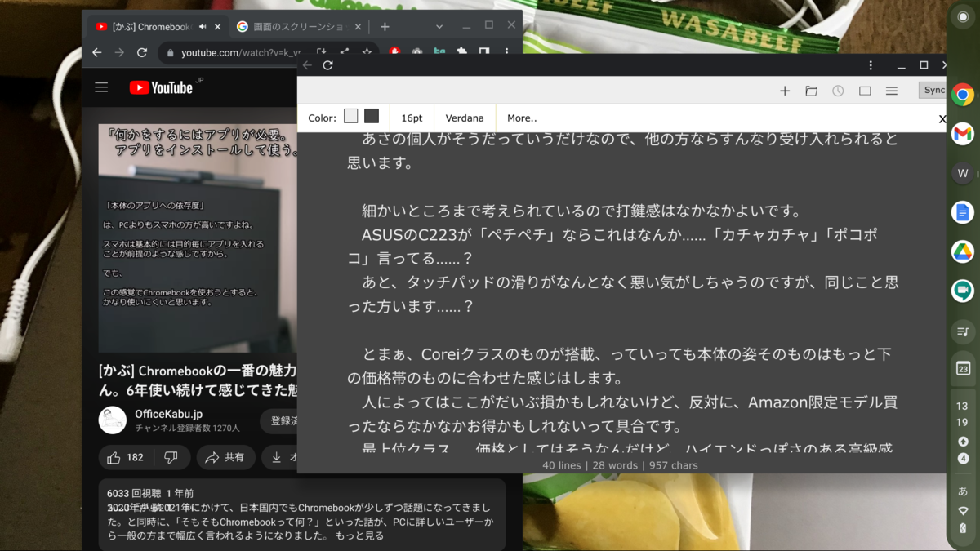Go back in the text editor window
The height and width of the screenshot is (551, 980).
pyautogui.click(x=307, y=65)
